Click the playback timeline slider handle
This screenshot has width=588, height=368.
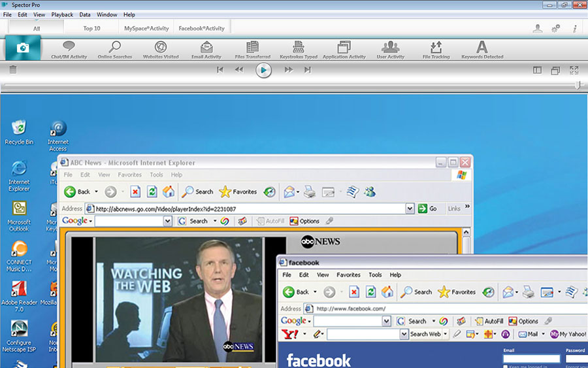point(579,86)
